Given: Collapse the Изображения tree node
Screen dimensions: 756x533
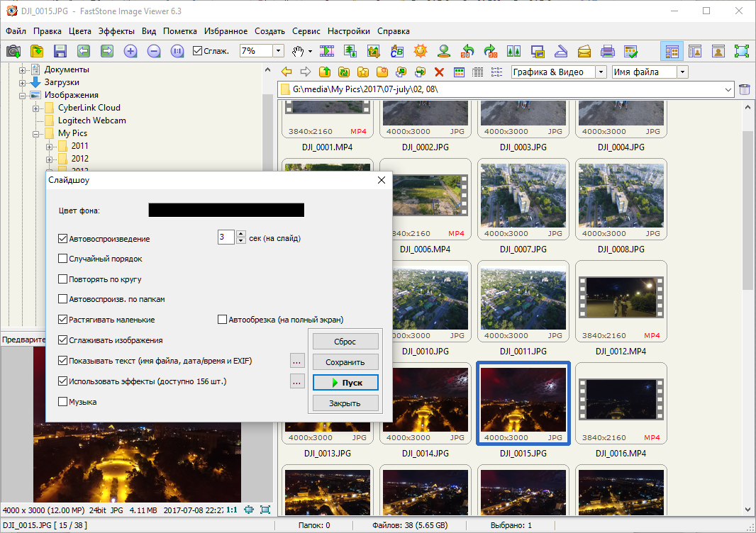Looking at the screenshot, I should pyautogui.click(x=22, y=96).
